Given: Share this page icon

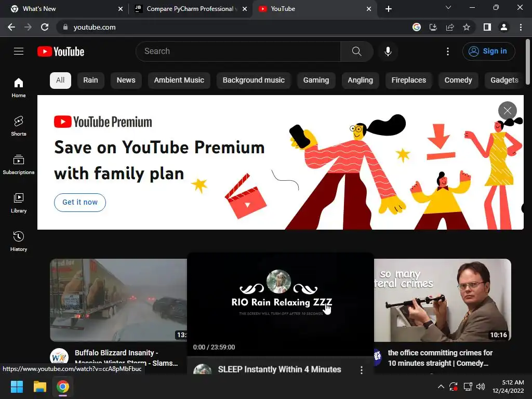Looking at the screenshot, I should point(450,27).
